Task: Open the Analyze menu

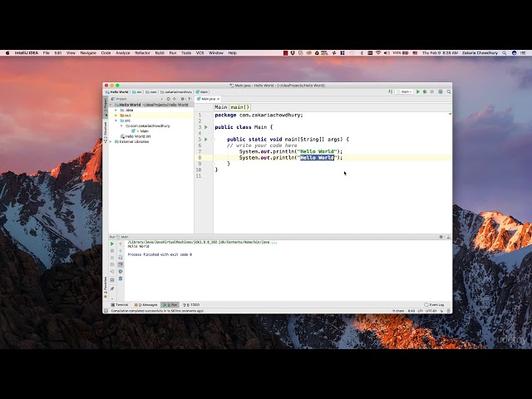Action: click(122, 53)
